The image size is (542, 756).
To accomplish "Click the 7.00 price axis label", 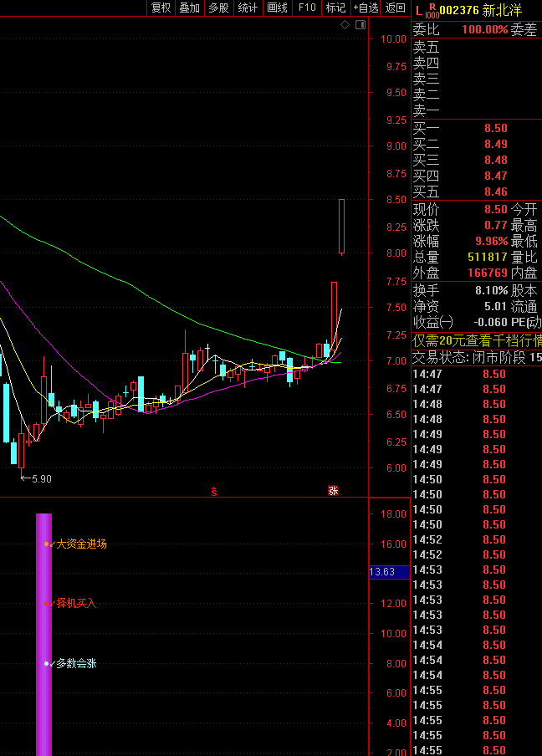I will click(x=396, y=360).
